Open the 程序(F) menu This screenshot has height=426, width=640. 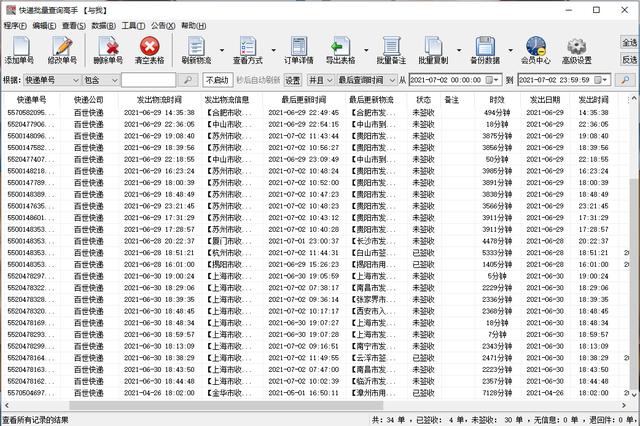[x=15, y=26]
